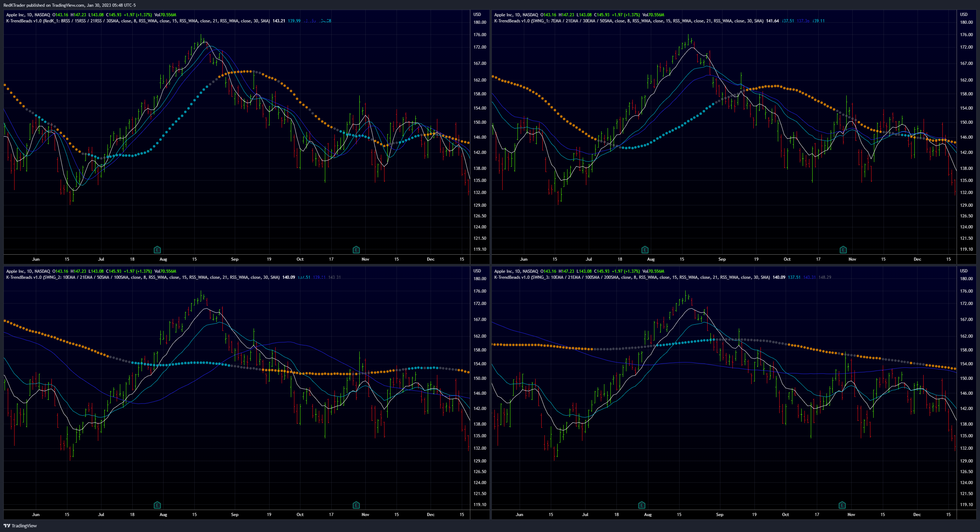Click the USD currency label of SWNG_1 pane
This screenshot has width=980, height=532.
(x=964, y=15)
